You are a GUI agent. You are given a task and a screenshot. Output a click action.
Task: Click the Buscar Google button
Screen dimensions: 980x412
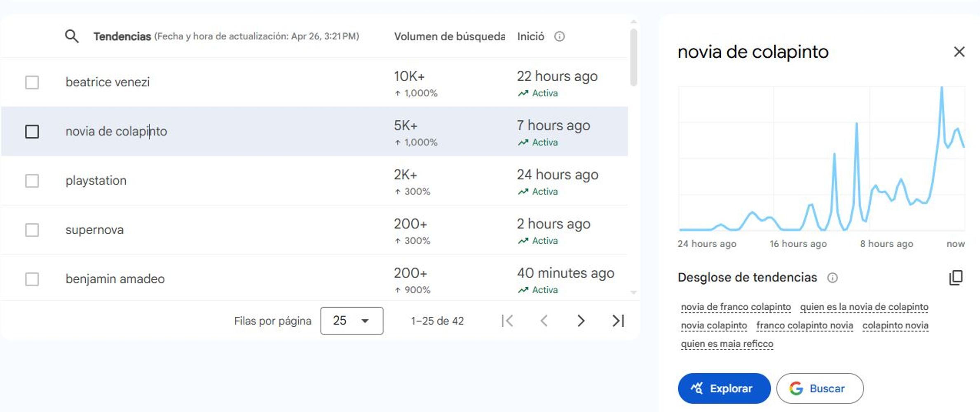tap(820, 389)
